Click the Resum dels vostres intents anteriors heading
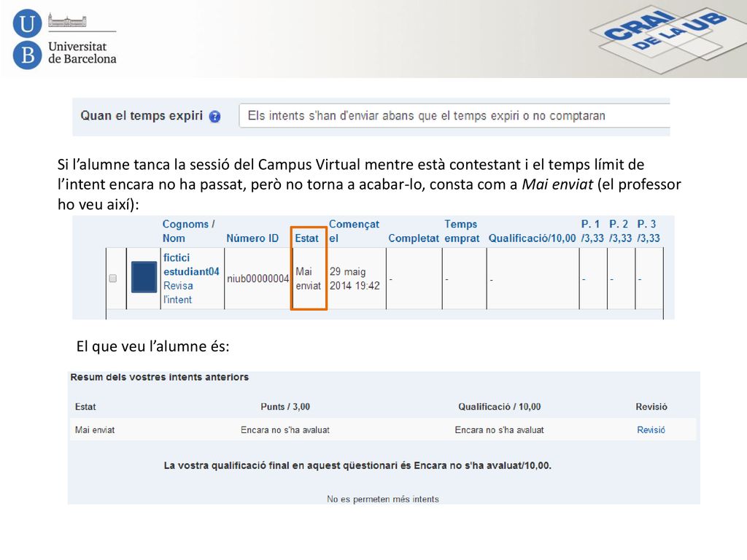 160,377
